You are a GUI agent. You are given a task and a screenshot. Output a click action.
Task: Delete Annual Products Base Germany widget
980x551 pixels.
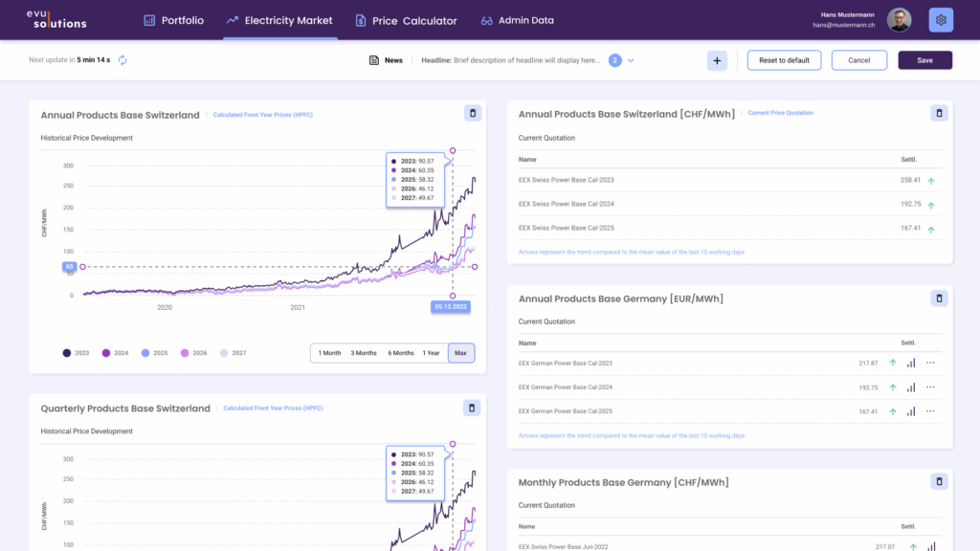click(939, 298)
